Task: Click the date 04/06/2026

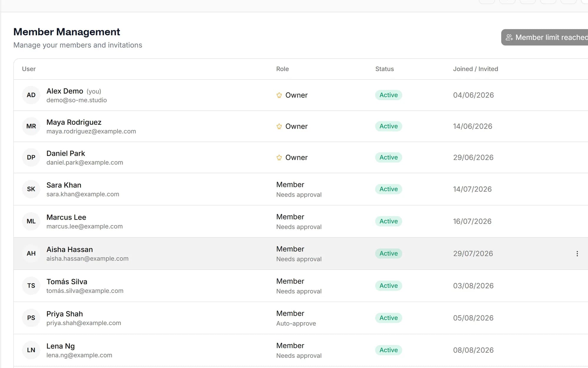Action: tap(473, 95)
